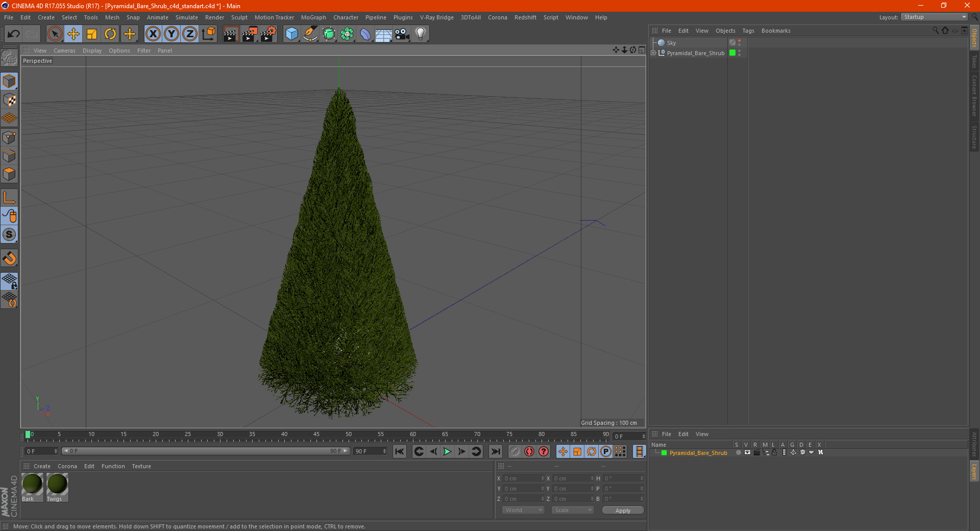Viewport: 980px width, 531px height.
Task: Click the X position stepper arrows
Action: coord(543,478)
